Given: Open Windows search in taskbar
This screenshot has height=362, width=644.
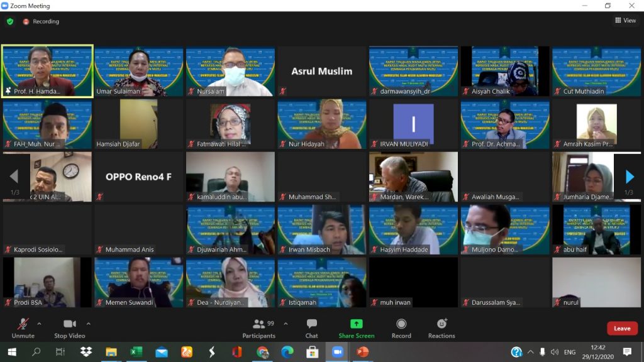Looking at the screenshot, I should click(x=36, y=352).
